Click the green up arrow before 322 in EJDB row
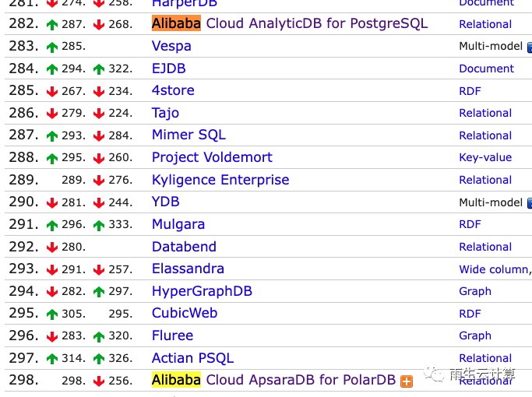The height and width of the screenshot is (397, 532). (99, 69)
